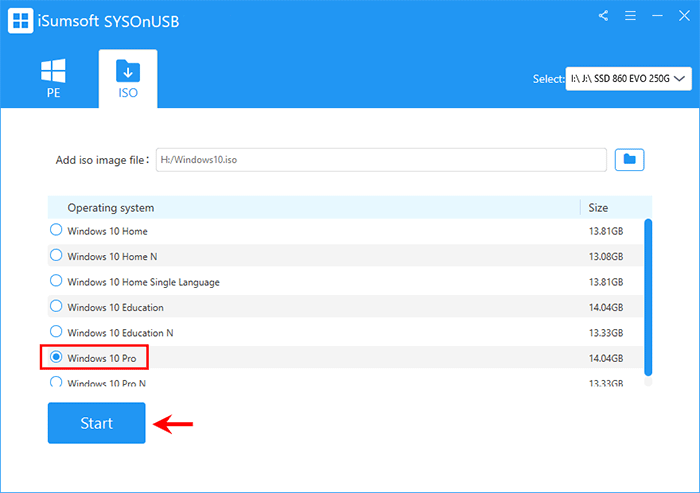Select Windows 10 Pro N radio button
This screenshot has height=493, width=700.
click(56, 382)
